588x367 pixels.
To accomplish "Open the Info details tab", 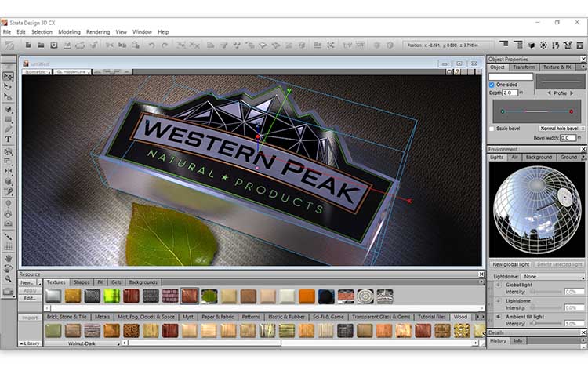I will click(518, 341).
